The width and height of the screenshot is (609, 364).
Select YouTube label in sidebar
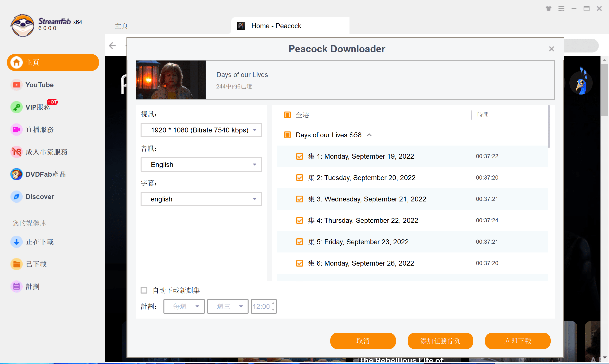(39, 85)
